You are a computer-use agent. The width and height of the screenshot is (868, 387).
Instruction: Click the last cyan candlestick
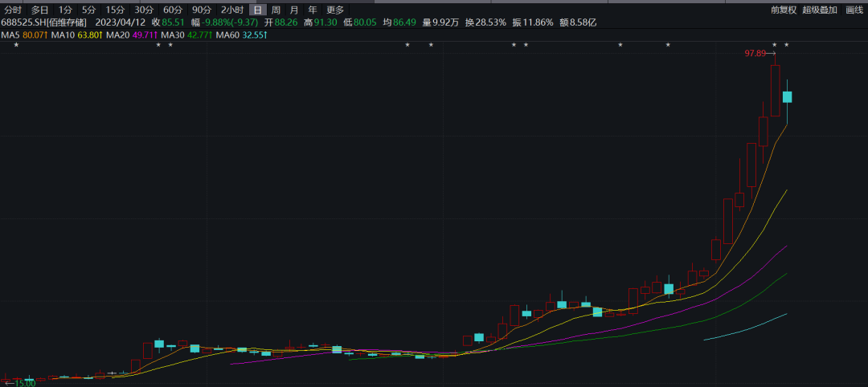[x=787, y=97]
